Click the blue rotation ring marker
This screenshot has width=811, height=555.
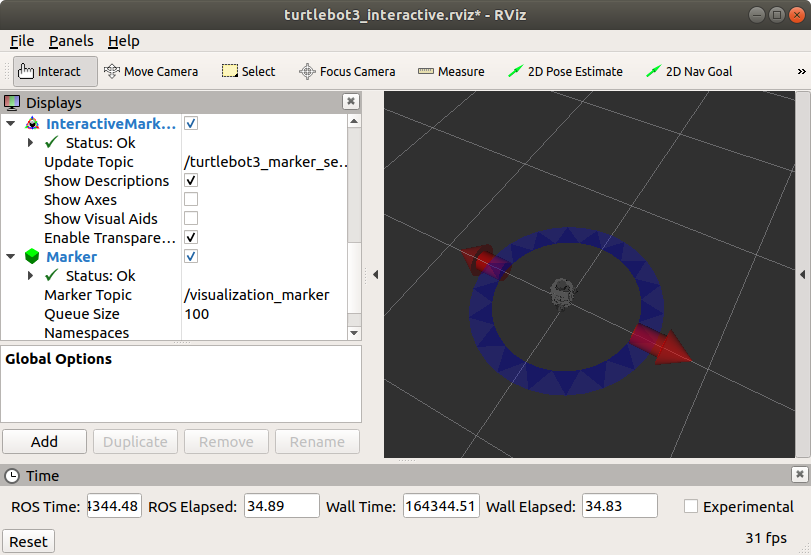click(566, 383)
